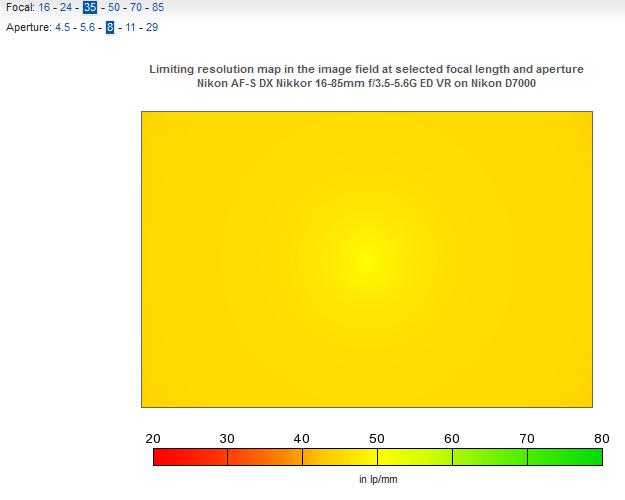
Task: Select the 24 focal length link
Action: point(66,7)
